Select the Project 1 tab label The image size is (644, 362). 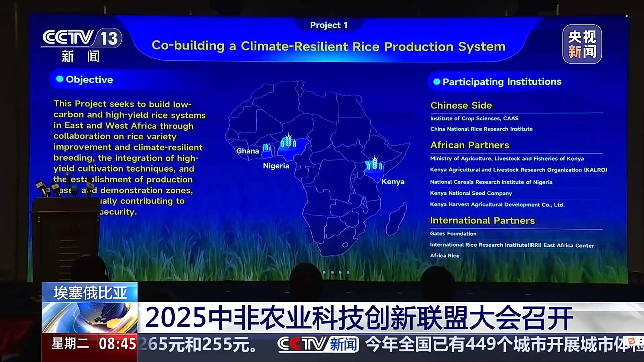(x=328, y=25)
